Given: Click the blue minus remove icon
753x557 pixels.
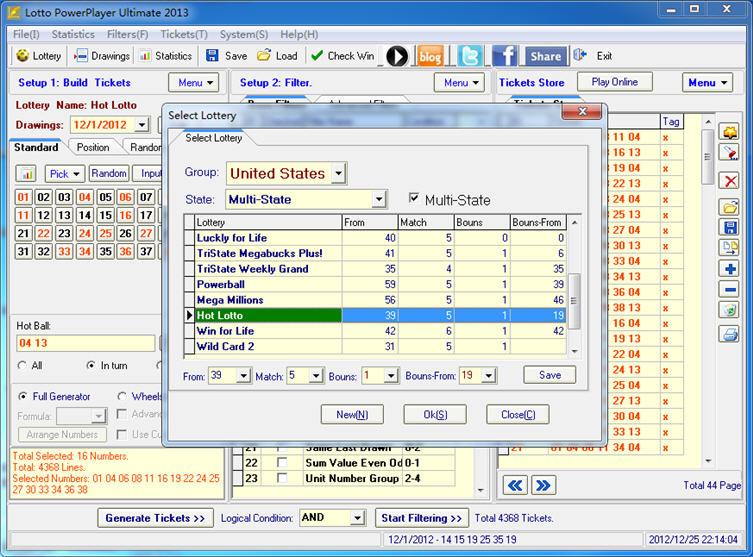Looking at the screenshot, I should tap(729, 290).
